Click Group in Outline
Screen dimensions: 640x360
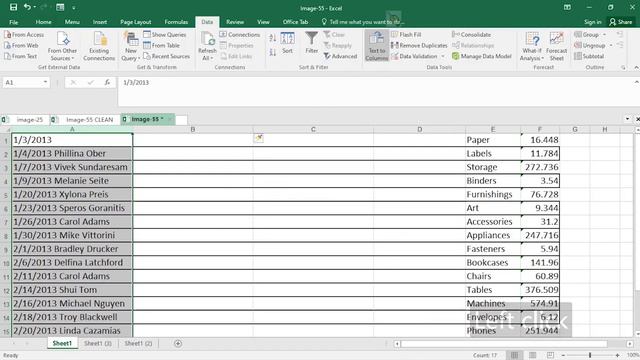[x=587, y=35]
